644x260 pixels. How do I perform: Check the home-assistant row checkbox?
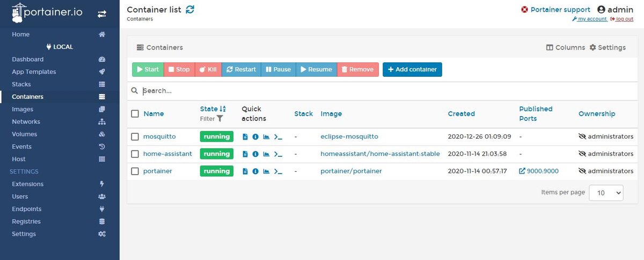[x=135, y=154]
